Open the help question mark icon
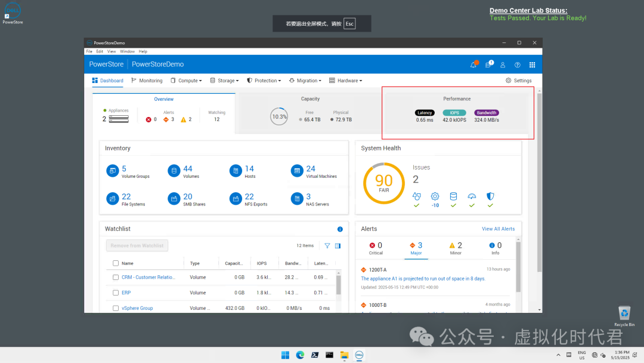Viewport: 644px width, 363px height. point(518,65)
